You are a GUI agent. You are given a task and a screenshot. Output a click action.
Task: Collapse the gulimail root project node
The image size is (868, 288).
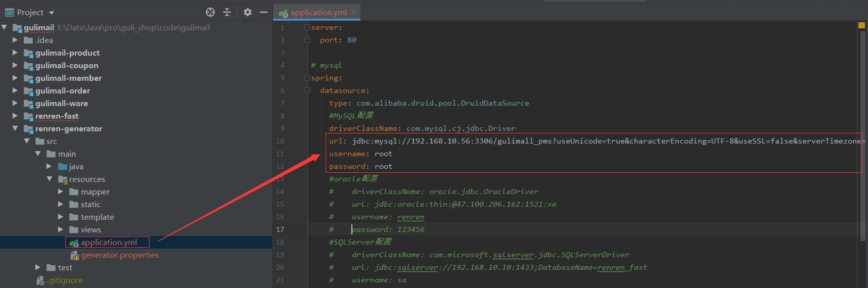5,27
